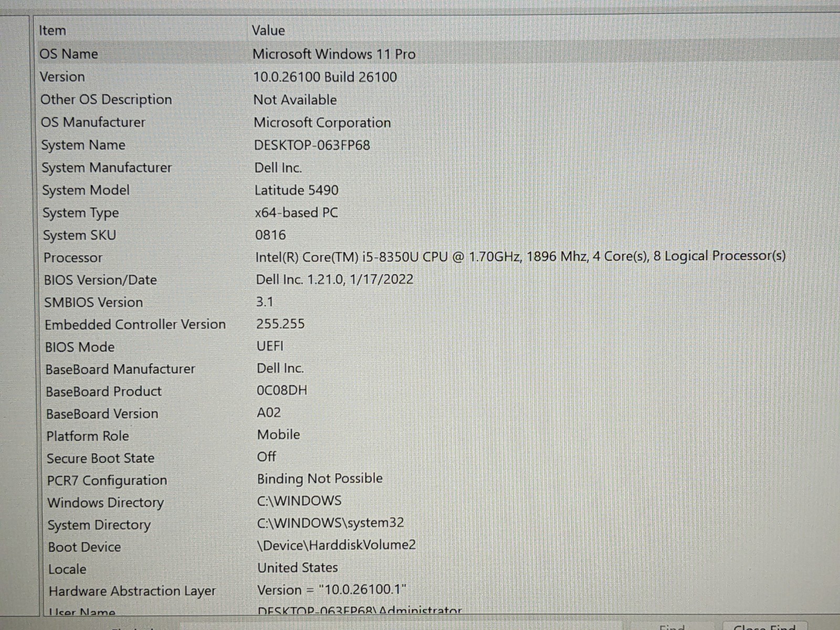Click the \Device\HarddiskVolume2 value
Image resolution: width=840 pixels, height=630 pixels.
[337, 545]
